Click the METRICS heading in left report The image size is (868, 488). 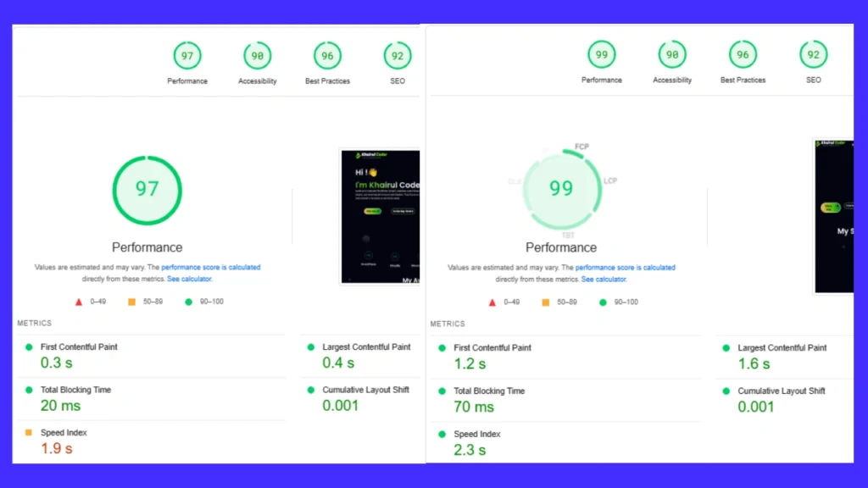[x=34, y=323]
